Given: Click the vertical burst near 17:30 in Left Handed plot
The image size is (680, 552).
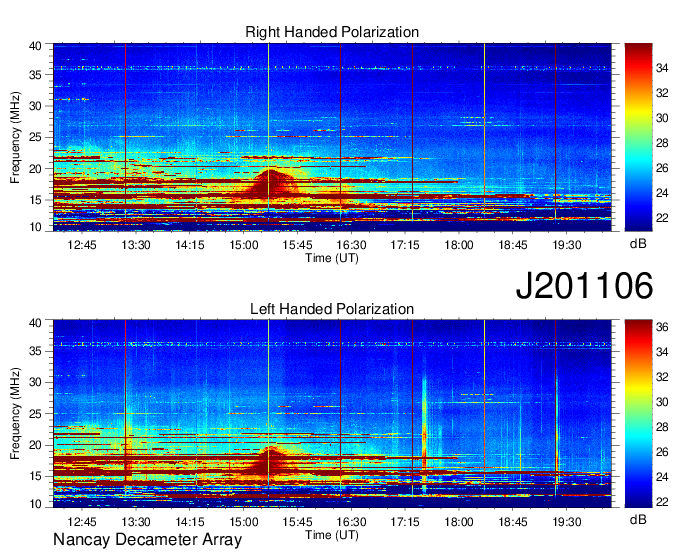Looking at the screenshot, I should point(424,434).
